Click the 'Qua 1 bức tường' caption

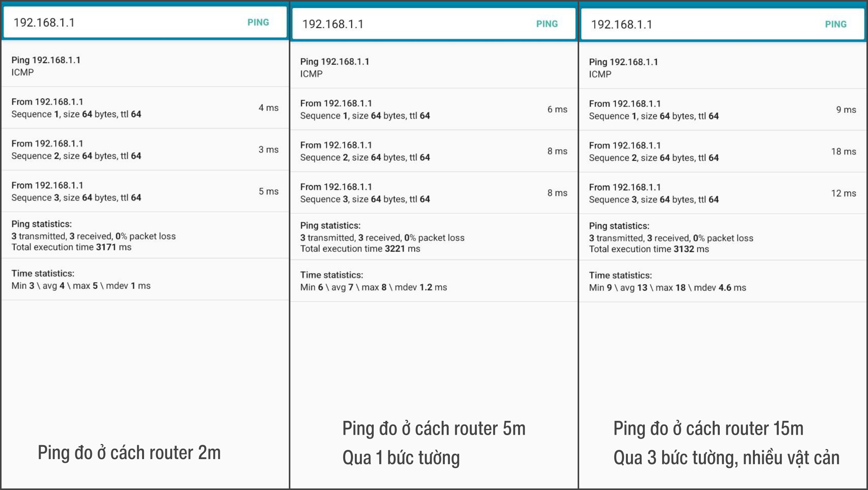401,458
